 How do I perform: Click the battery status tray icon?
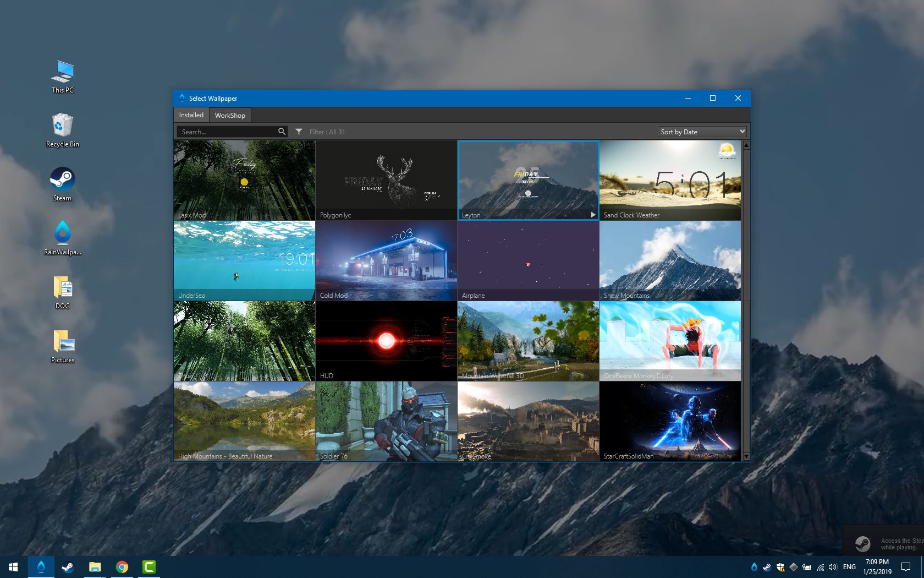point(806,567)
